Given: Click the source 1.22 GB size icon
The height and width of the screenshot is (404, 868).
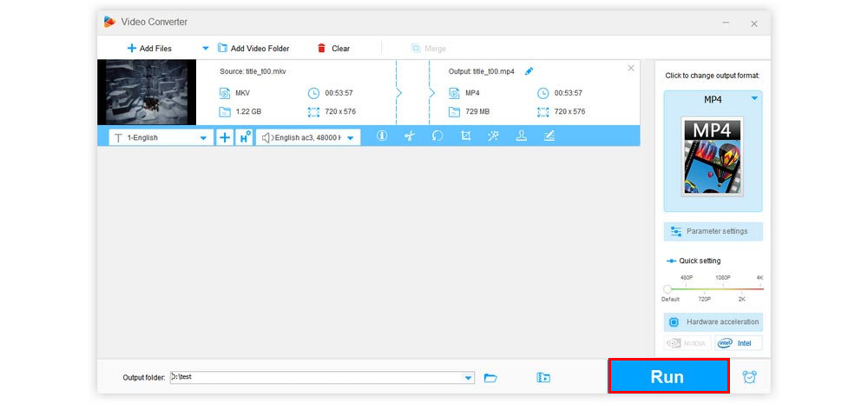Looking at the screenshot, I should (224, 112).
